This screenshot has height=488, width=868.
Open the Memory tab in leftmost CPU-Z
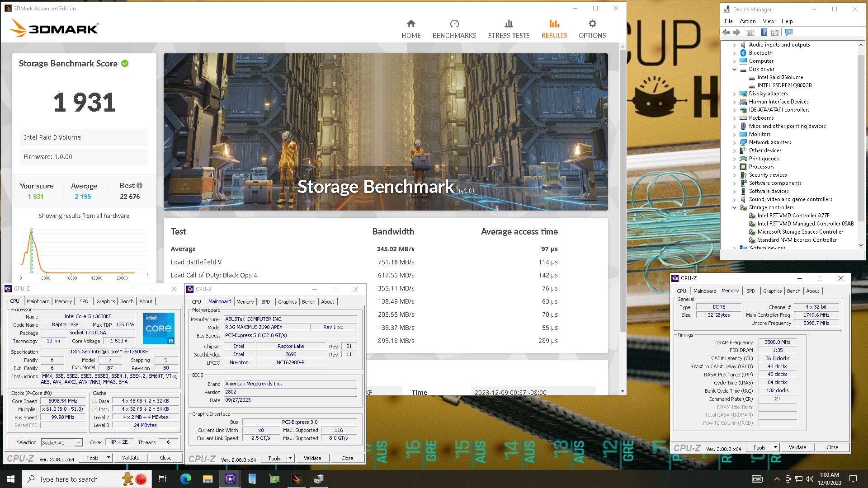click(x=63, y=301)
